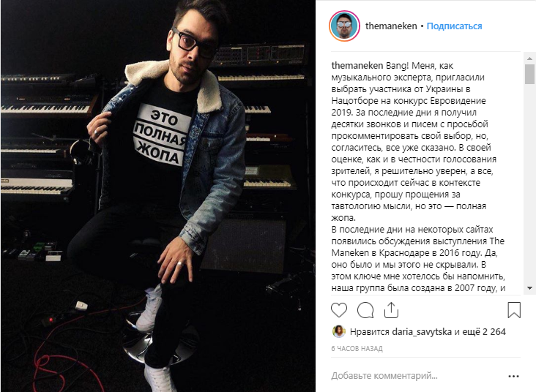Screen dimensions: 536x392
Task: Click the caption scrollbar up arrow
Action: click(529, 59)
